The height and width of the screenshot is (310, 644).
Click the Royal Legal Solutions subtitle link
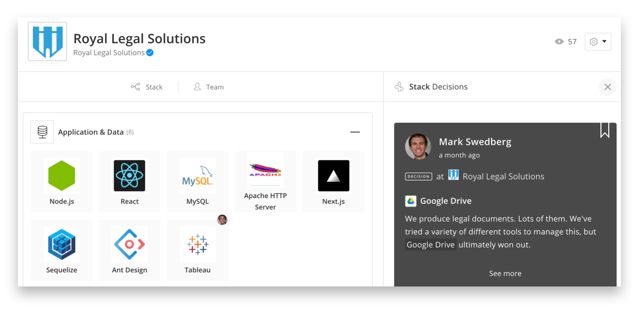tap(109, 53)
